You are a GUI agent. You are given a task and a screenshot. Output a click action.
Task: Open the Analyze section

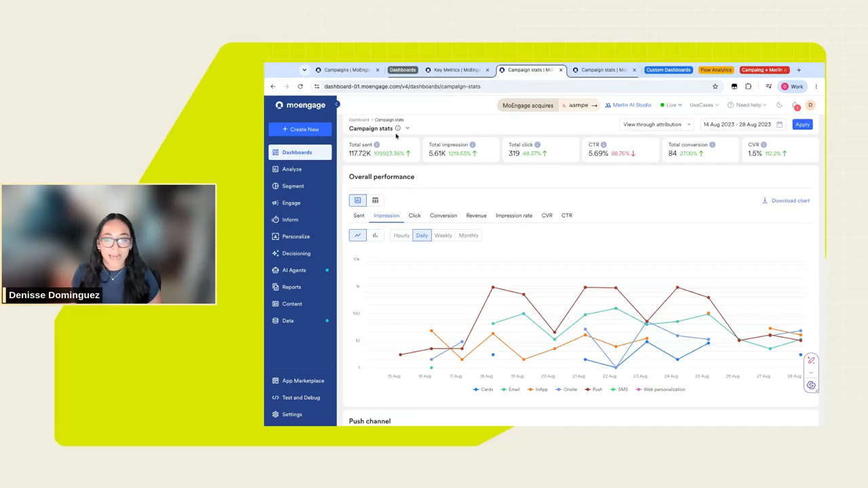[x=292, y=169]
